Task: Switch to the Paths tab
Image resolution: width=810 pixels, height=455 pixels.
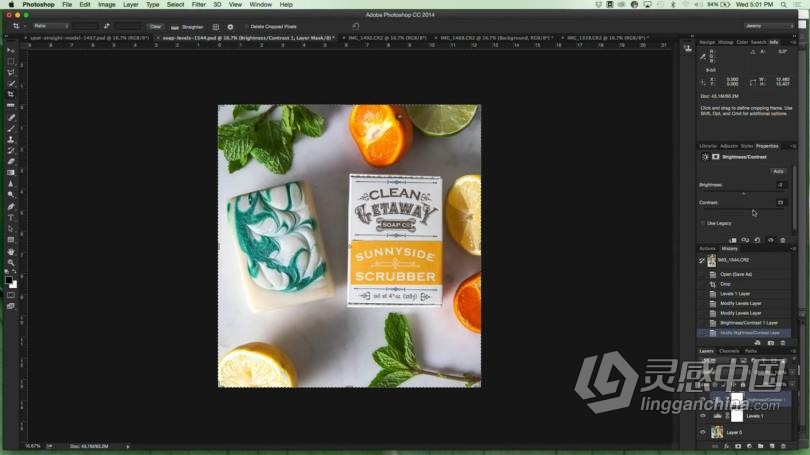Action: click(x=751, y=351)
